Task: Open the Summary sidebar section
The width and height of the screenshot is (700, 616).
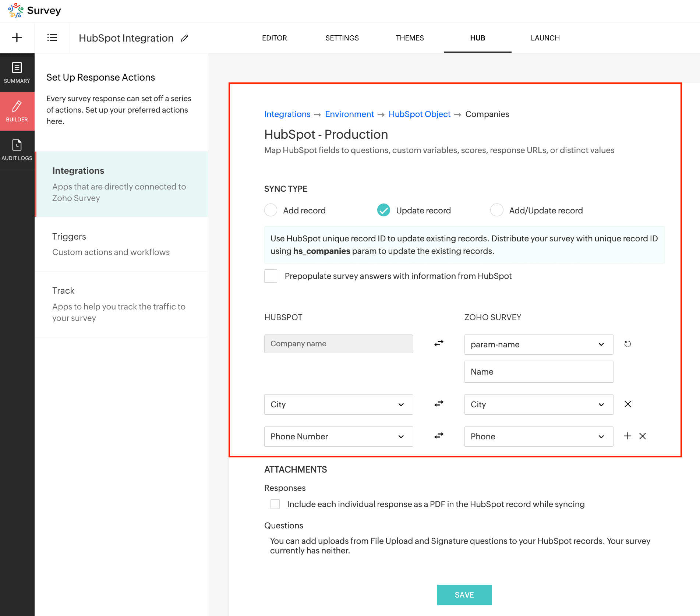Action: (x=17, y=72)
